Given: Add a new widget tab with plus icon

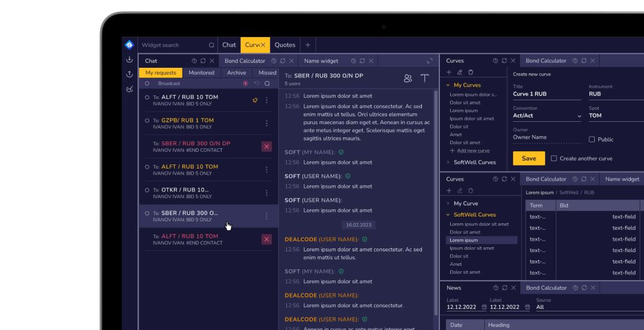Looking at the screenshot, I should [307, 45].
